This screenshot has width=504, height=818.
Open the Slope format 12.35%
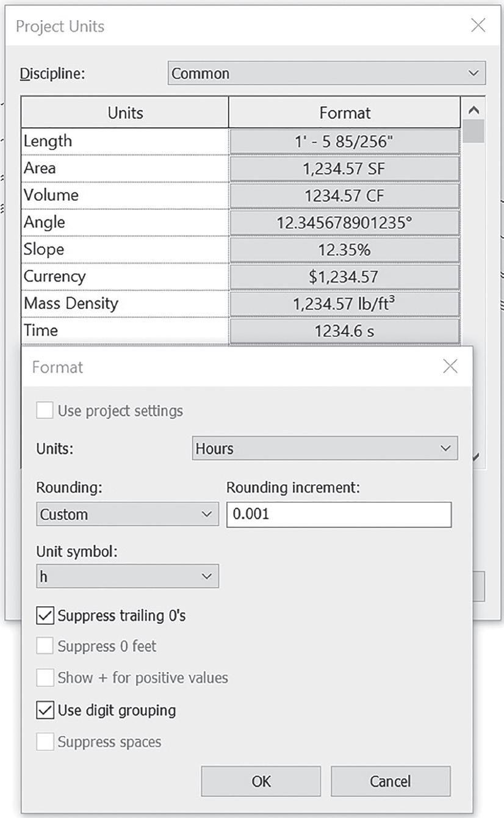[x=344, y=250]
